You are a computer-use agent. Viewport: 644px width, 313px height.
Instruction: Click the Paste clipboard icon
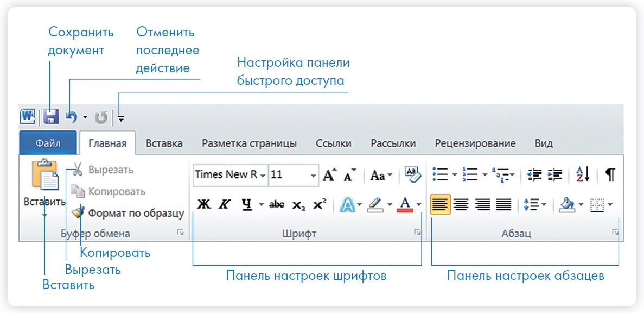[x=45, y=177]
